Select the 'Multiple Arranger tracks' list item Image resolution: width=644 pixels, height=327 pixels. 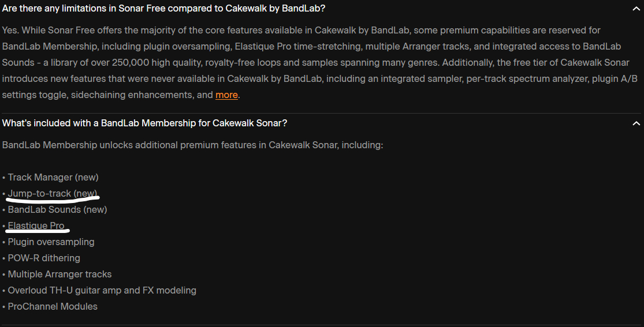(x=59, y=275)
